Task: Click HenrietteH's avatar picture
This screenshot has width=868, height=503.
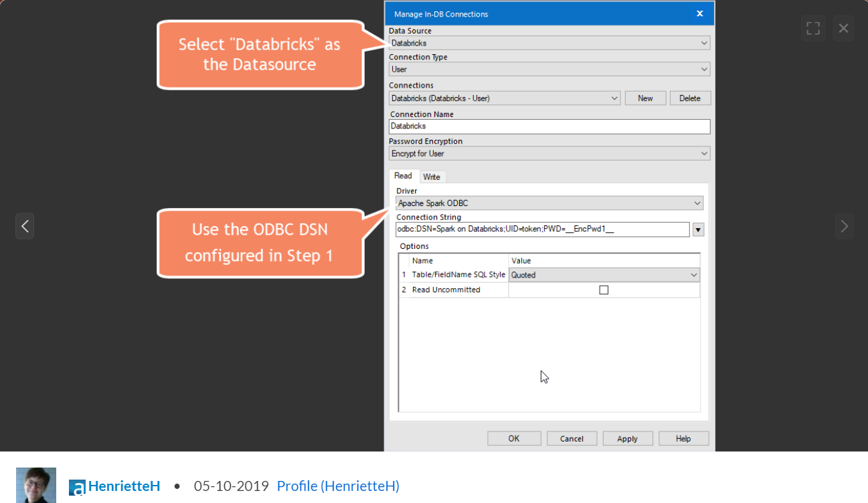Action: [x=35, y=485]
